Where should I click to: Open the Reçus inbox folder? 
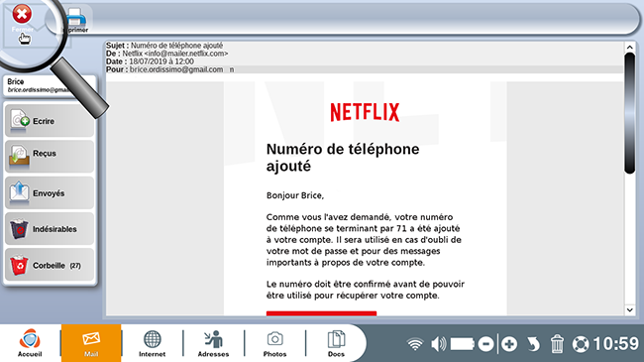pos(50,157)
